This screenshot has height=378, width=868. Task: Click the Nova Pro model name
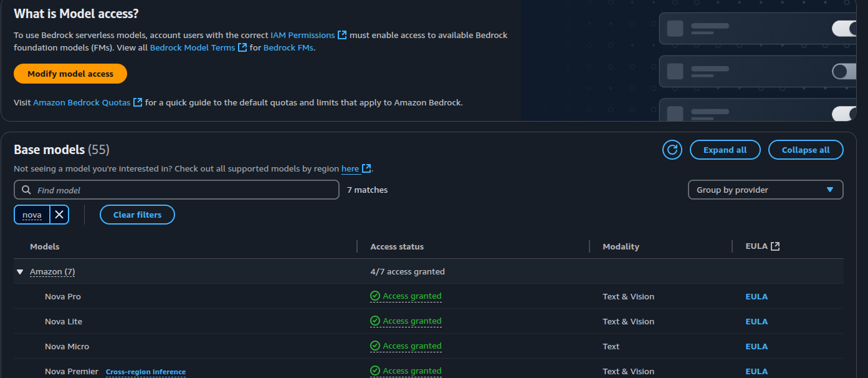coord(63,296)
